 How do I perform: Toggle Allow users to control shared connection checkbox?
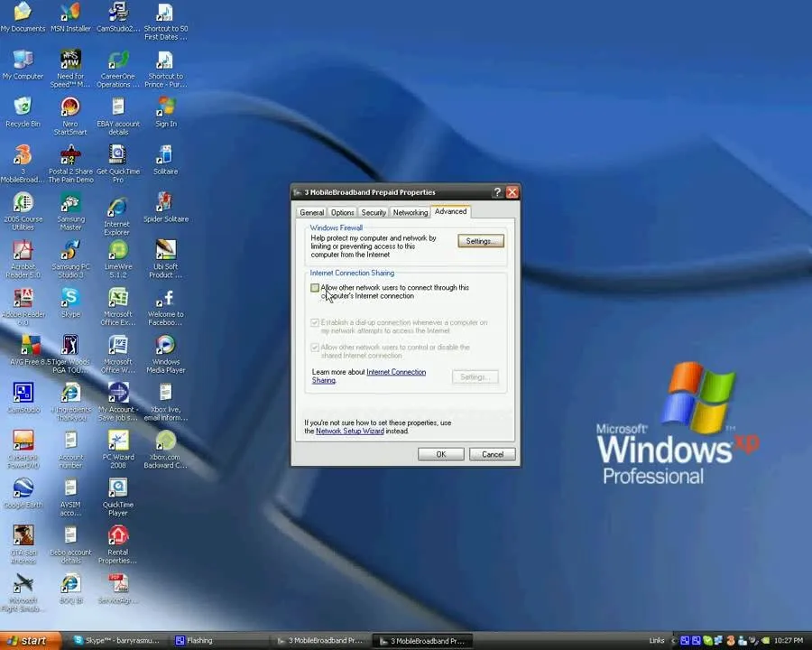(x=314, y=348)
